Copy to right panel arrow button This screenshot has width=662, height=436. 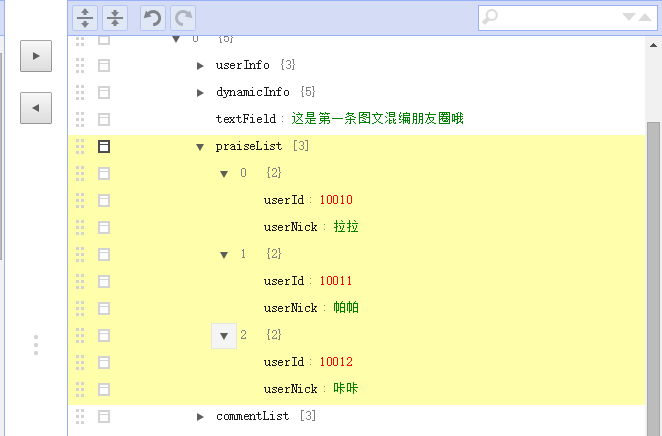coord(36,56)
